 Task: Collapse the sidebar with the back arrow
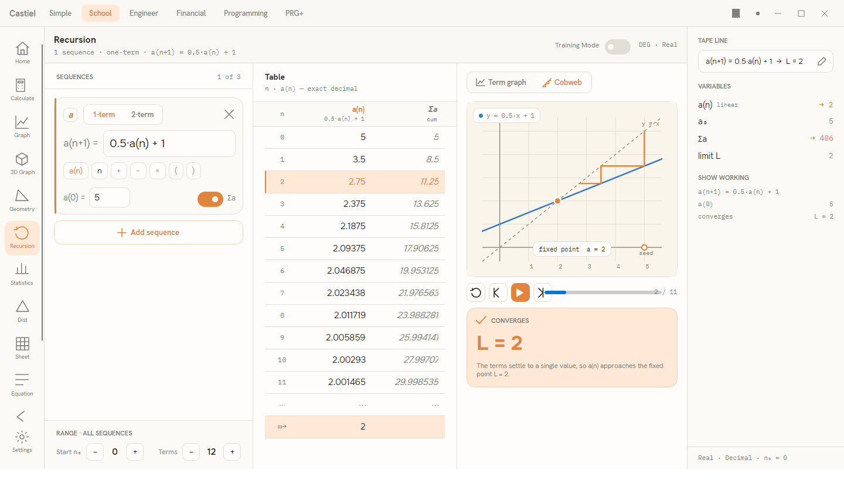(x=21, y=416)
